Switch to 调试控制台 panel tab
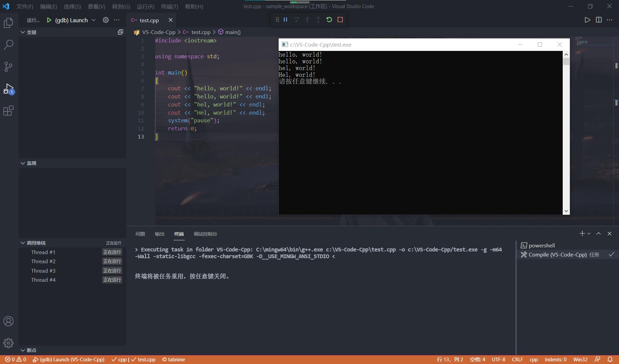Screen dimensions: 619x364 pos(205,234)
